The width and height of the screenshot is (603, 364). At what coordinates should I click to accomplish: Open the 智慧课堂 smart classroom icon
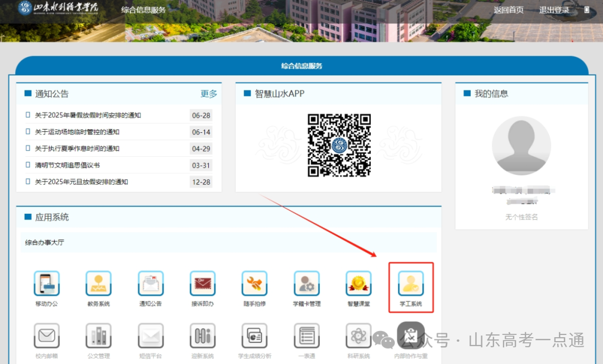tap(359, 283)
